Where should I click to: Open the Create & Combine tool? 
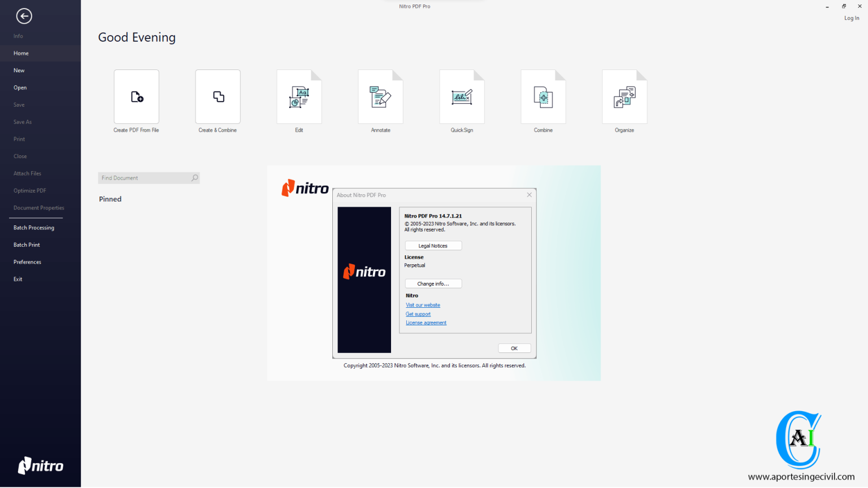[218, 97]
